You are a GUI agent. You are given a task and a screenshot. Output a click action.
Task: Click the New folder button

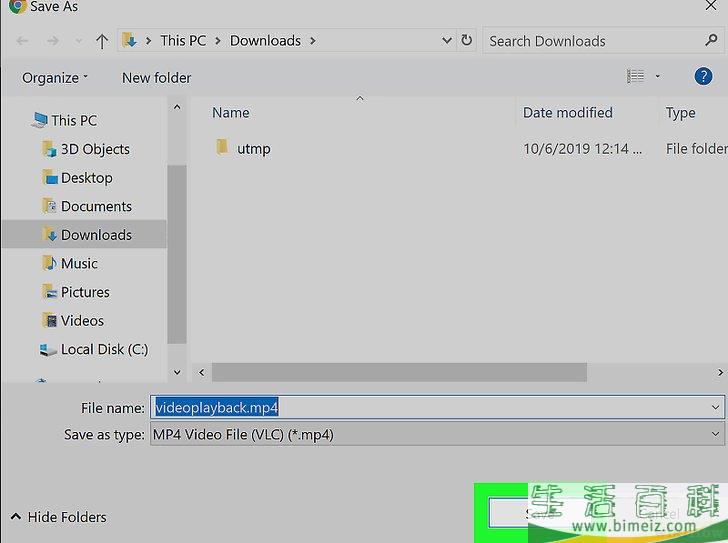156,77
